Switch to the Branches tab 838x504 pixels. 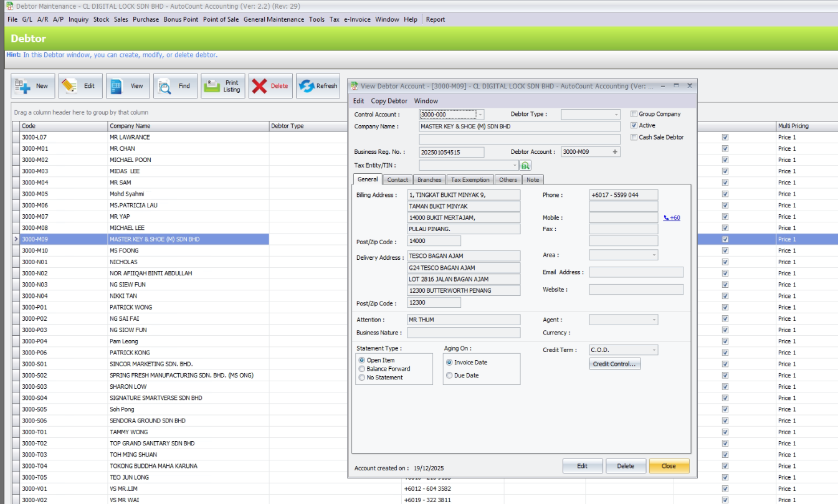pyautogui.click(x=429, y=179)
